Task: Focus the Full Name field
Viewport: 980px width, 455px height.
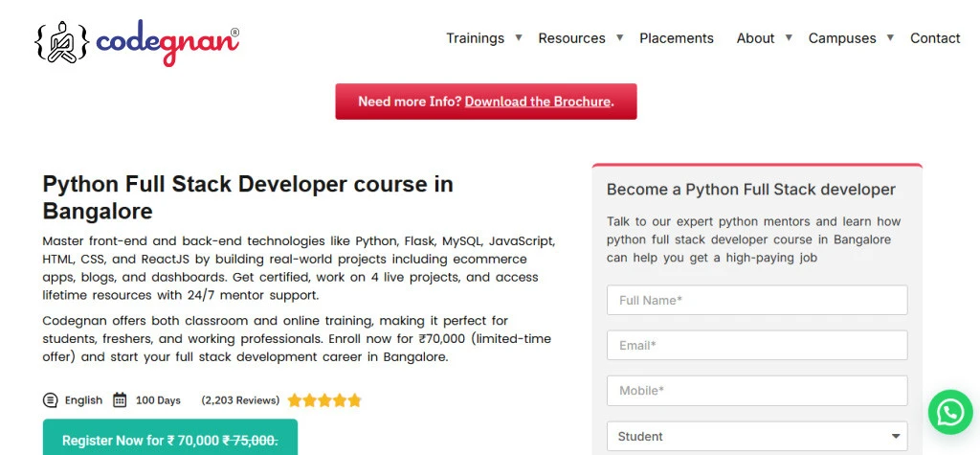Action: tap(757, 301)
